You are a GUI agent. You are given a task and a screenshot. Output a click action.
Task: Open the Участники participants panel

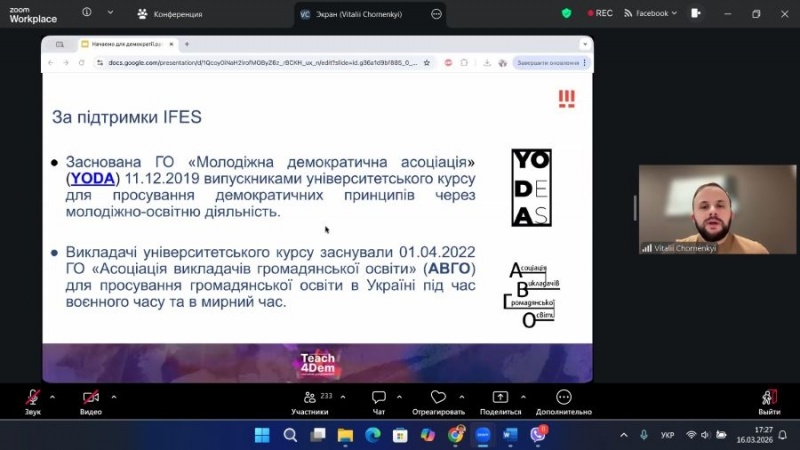coord(310,398)
